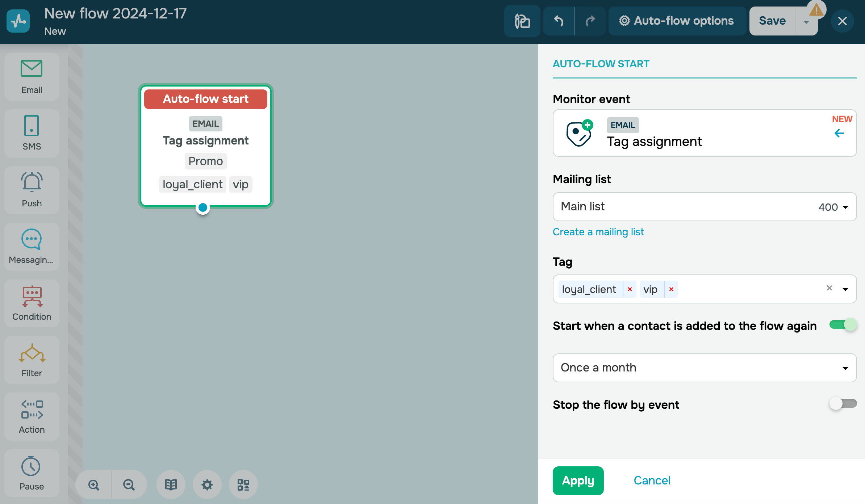Click the Tag assignment monitor event card
The image size is (865, 504).
pyautogui.click(x=704, y=133)
